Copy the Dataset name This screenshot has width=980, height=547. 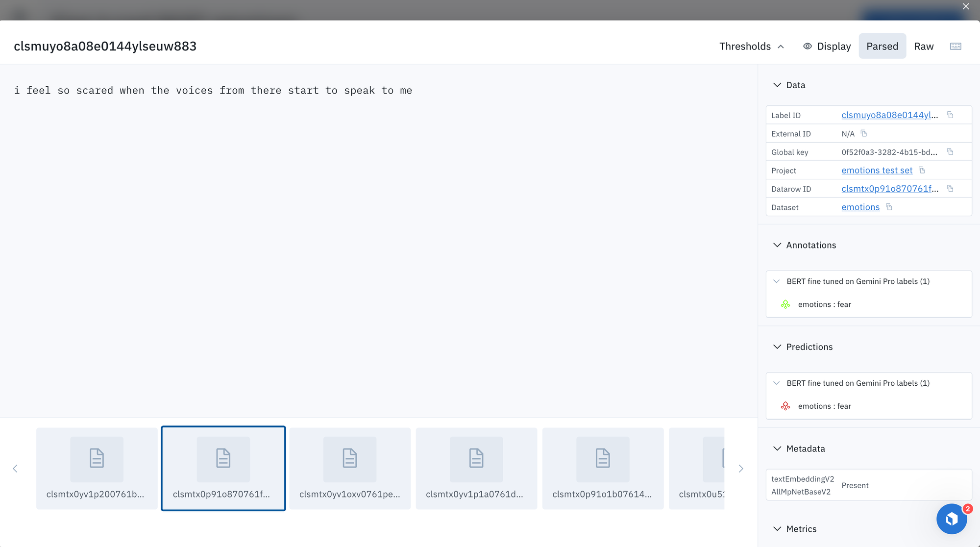coord(889,207)
